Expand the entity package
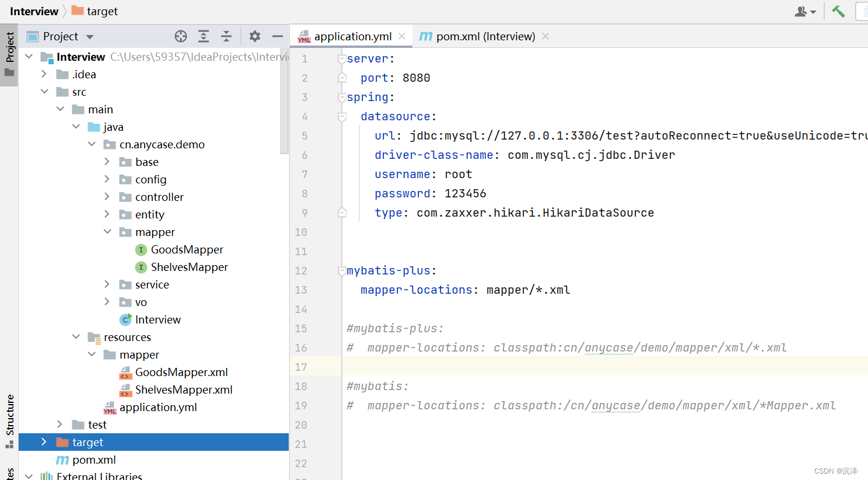Screen dimensions: 868x480 [107, 214]
